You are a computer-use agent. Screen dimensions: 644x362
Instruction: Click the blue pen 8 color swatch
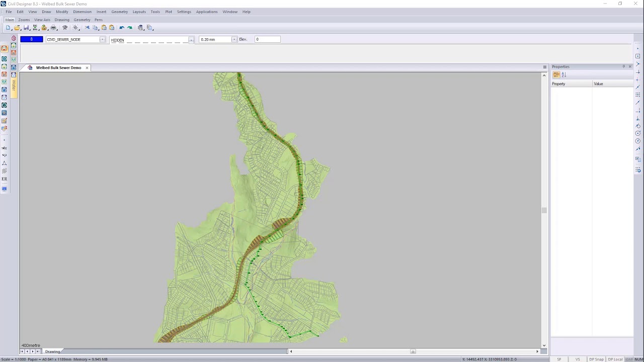[x=31, y=39]
